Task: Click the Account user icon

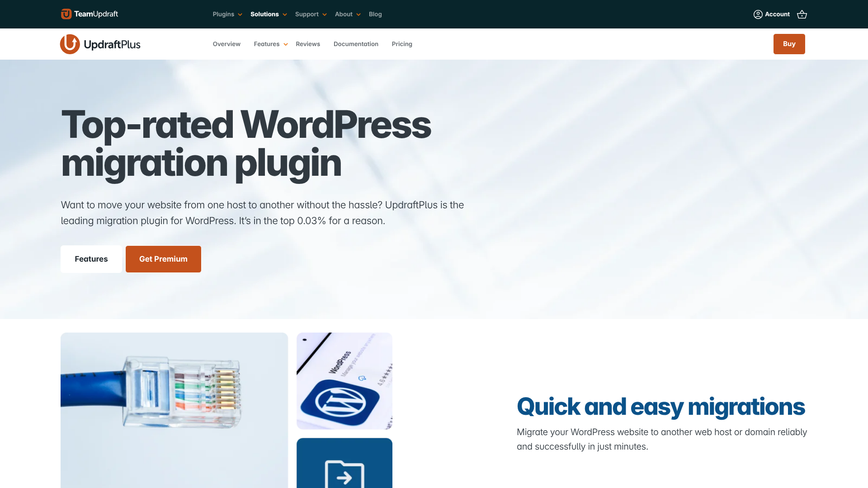Action: click(758, 14)
